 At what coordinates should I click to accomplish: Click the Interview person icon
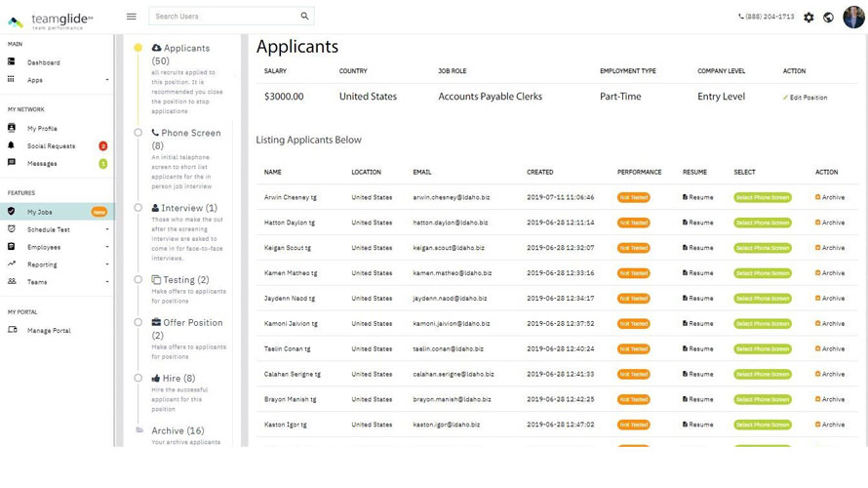[x=155, y=208]
